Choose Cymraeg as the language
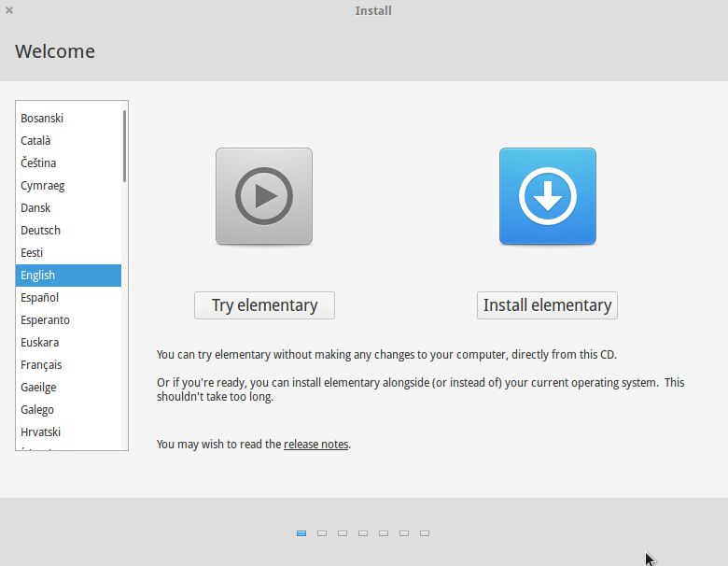 [68, 186]
